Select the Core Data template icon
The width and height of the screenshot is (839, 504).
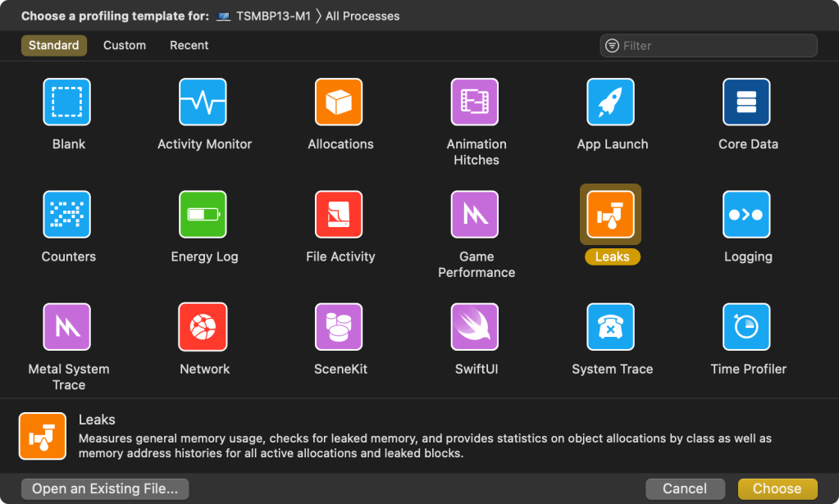pyautogui.click(x=747, y=102)
